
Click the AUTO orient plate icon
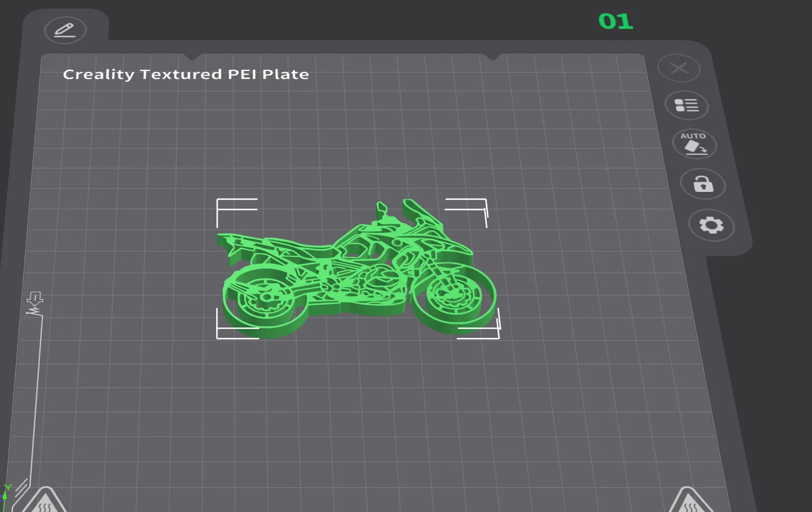pos(694,144)
